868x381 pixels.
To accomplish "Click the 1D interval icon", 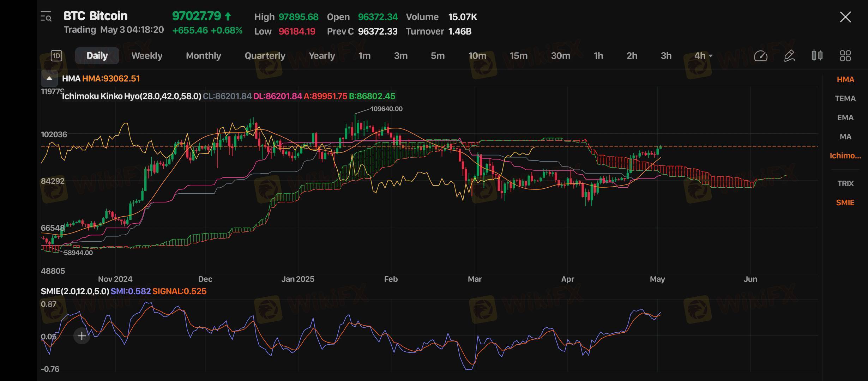I will (56, 56).
